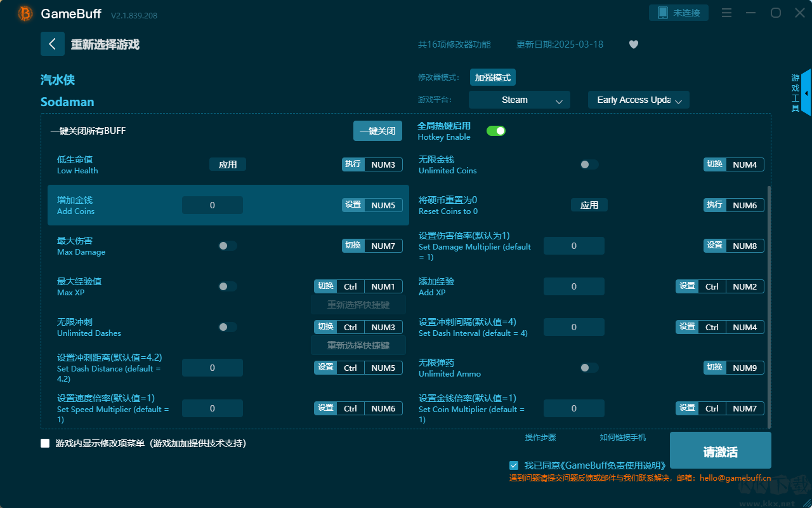Click the NUM4 hotkey for Unlimited Coins
The width and height of the screenshot is (812, 508).
click(745, 164)
